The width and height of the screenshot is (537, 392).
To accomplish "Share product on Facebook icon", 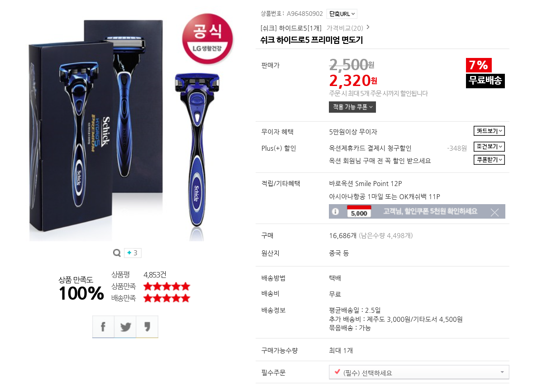I will click(103, 327).
